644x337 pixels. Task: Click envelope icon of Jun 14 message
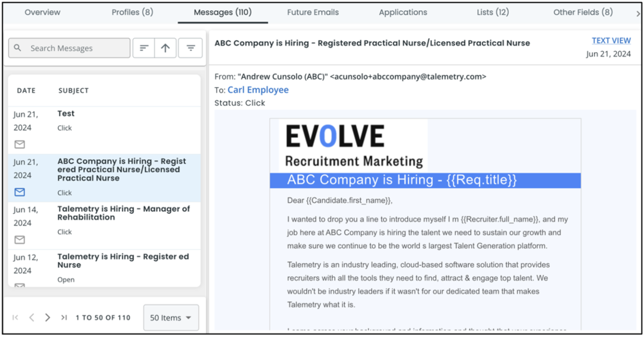click(20, 240)
